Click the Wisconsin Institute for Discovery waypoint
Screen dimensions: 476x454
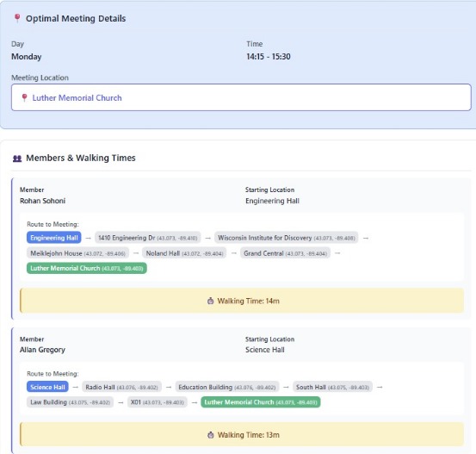[x=287, y=238]
